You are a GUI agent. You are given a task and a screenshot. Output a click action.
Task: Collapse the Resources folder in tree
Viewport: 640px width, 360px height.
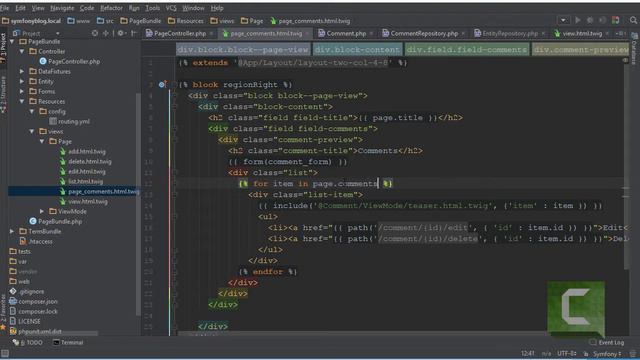(22, 101)
